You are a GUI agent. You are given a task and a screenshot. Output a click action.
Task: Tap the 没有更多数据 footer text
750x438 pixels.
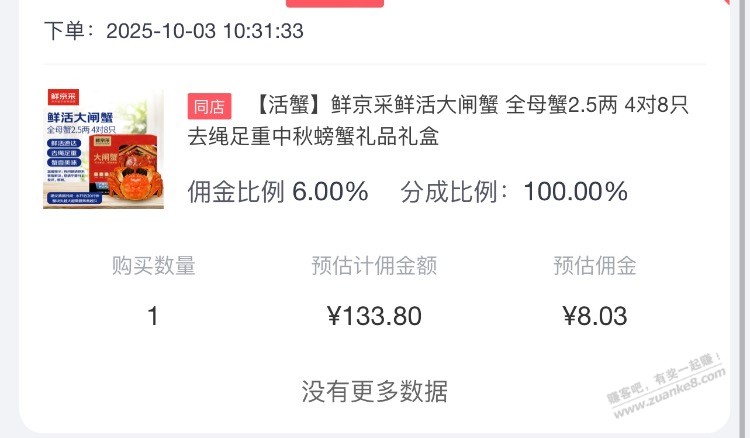tap(374, 391)
